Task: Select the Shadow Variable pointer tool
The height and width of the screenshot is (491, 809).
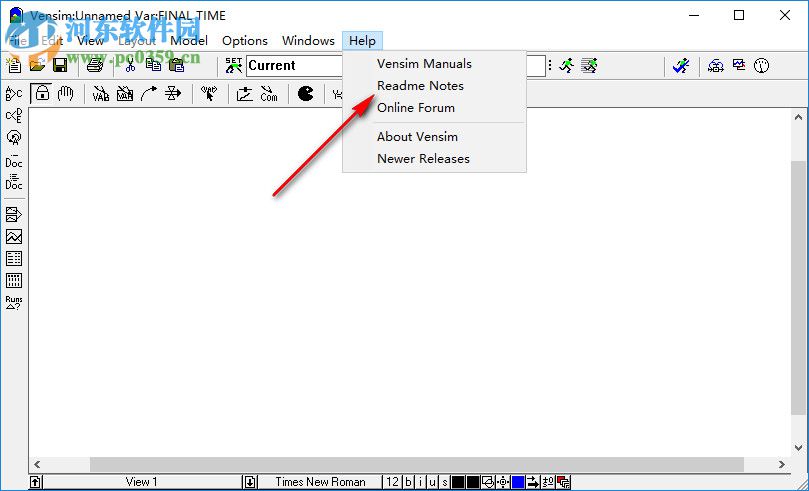Action: 209,93
